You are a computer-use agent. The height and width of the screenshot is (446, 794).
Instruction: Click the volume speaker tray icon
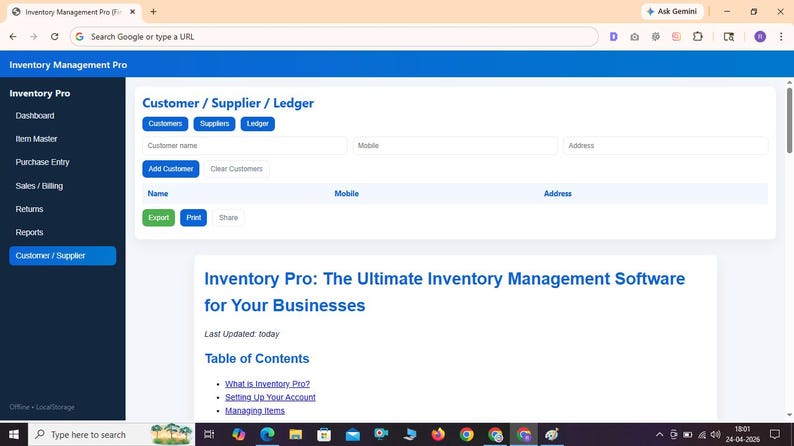(x=716, y=434)
